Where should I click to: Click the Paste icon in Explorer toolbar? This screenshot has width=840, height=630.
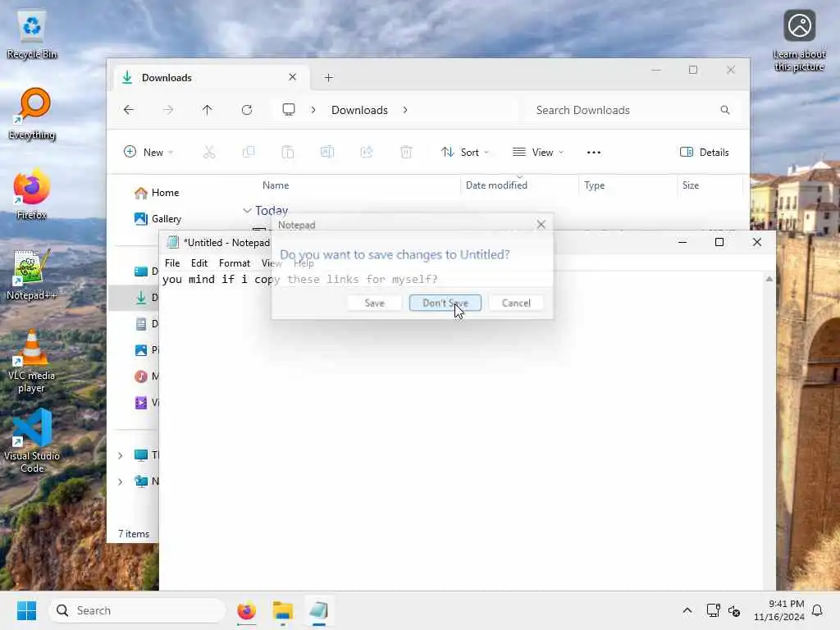288,152
